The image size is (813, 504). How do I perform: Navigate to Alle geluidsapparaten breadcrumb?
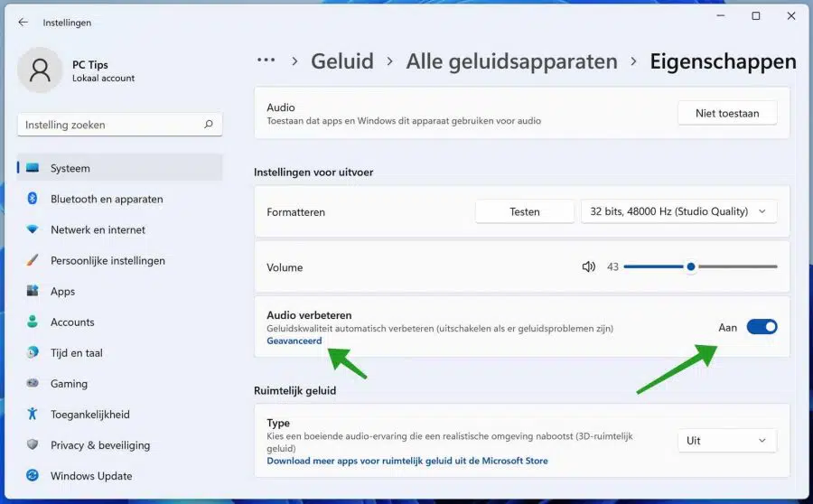(x=512, y=61)
